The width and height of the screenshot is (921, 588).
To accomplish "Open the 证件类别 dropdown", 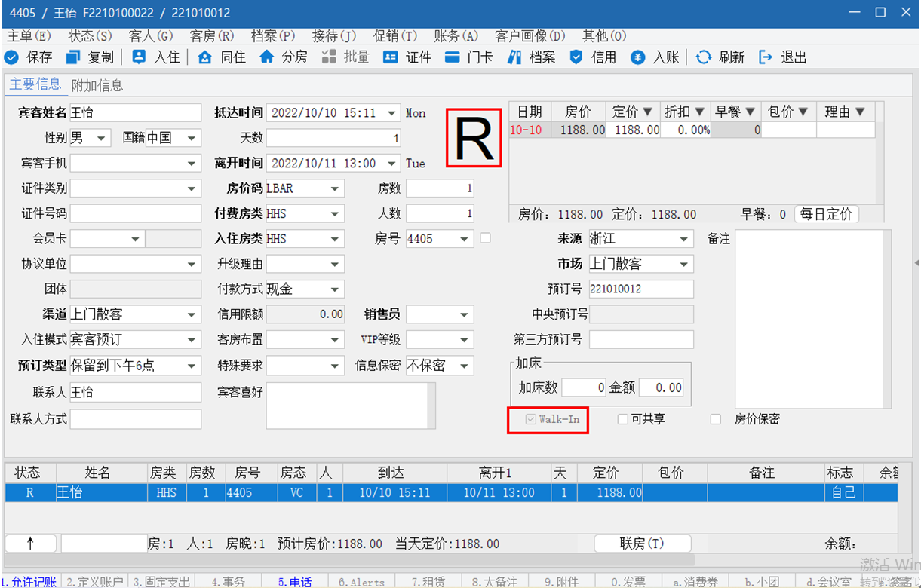I will coord(192,188).
